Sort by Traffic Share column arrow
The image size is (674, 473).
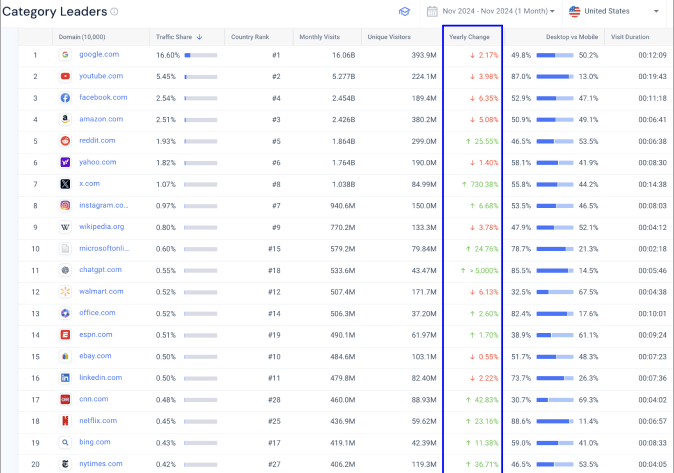[x=199, y=37]
